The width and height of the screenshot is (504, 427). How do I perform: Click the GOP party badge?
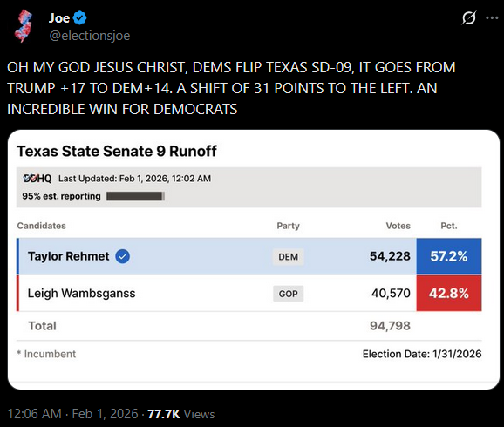pyautogui.click(x=288, y=294)
